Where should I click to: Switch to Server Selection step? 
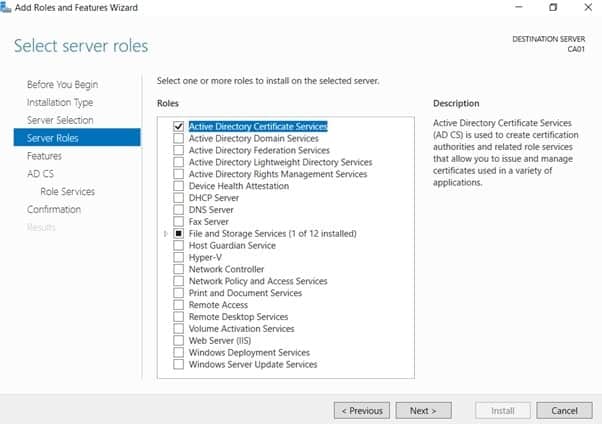tap(60, 120)
